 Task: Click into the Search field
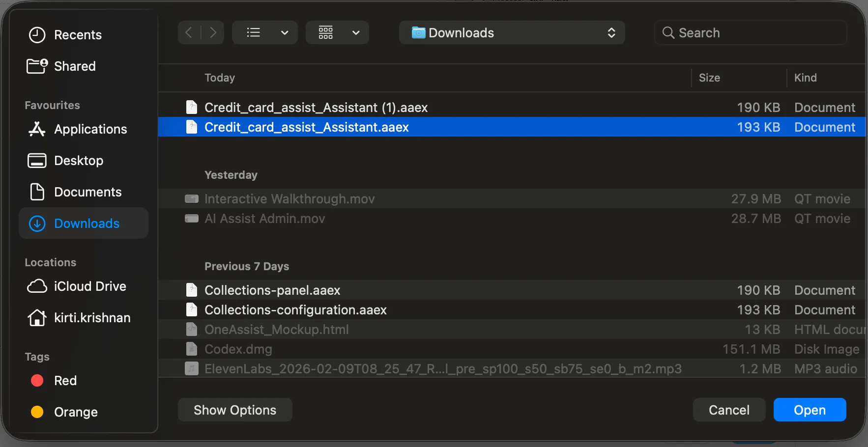click(751, 32)
